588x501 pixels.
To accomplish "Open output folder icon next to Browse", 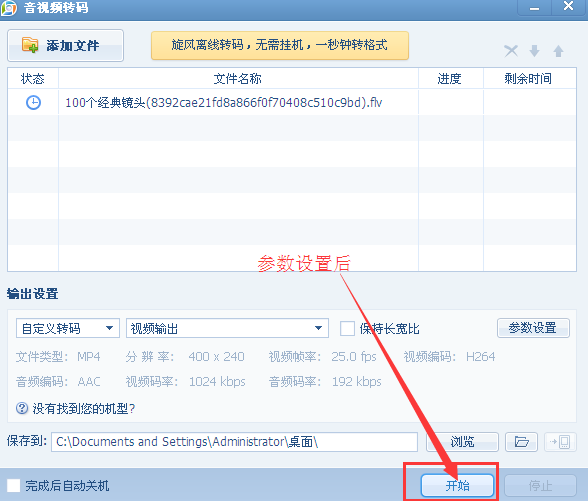I will (x=521, y=442).
